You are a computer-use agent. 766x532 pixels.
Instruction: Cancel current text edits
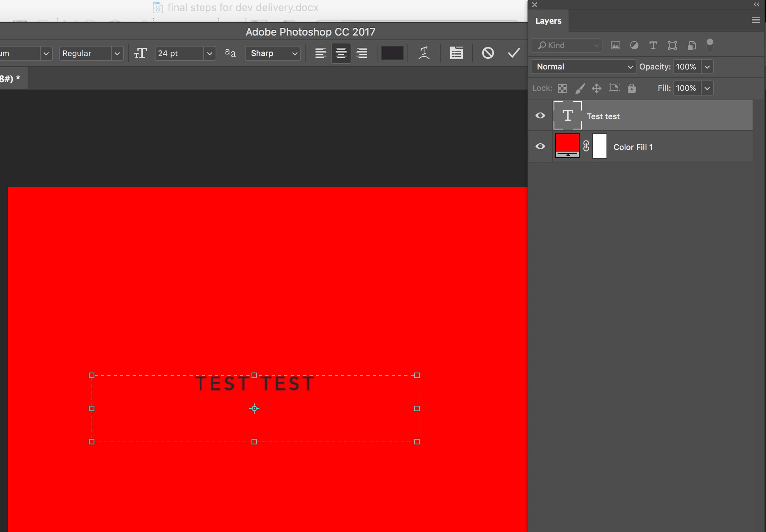488,53
